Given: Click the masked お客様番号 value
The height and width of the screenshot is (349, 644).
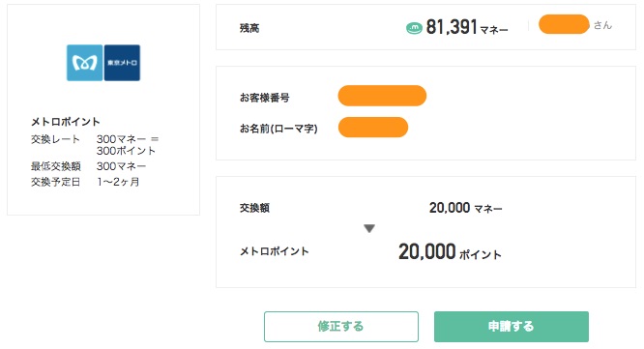Looking at the screenshot, I should coord(382,96).
